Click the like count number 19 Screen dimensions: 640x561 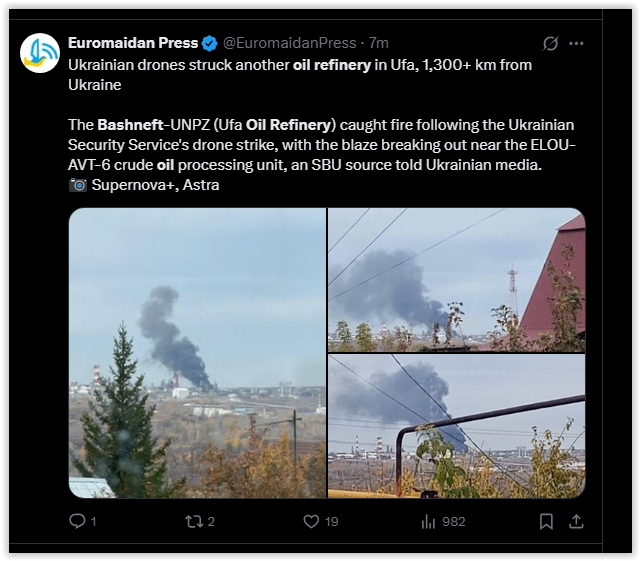[331, 522]
